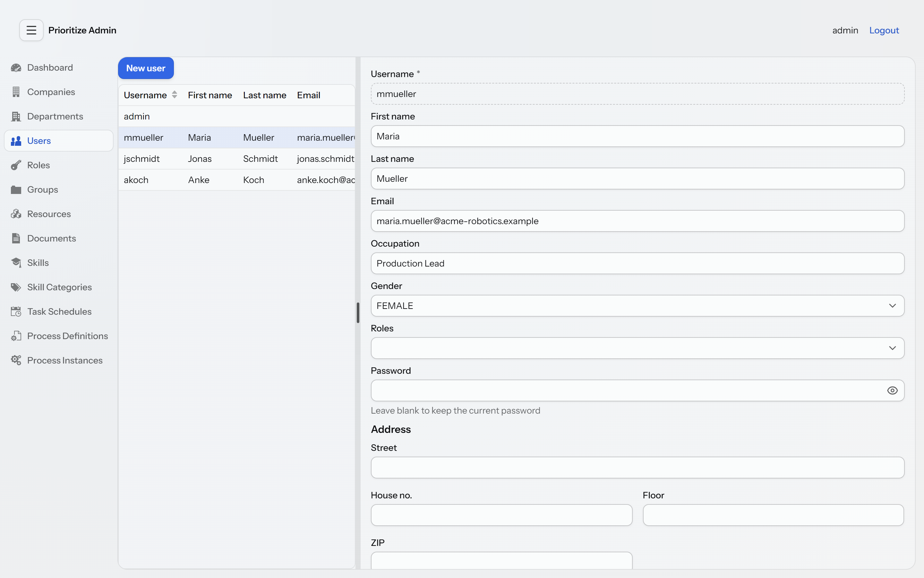Screen dimensions: 924x578
Task: Click the Email column header
Action: pyautogui.click(x=309, y=95)
